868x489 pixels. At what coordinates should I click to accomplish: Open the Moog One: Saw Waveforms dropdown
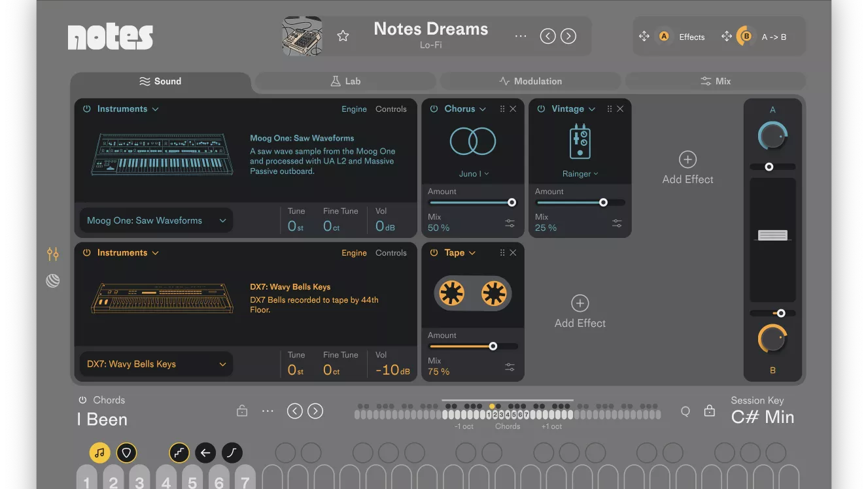pyautogui.click(x=156, y=221)
